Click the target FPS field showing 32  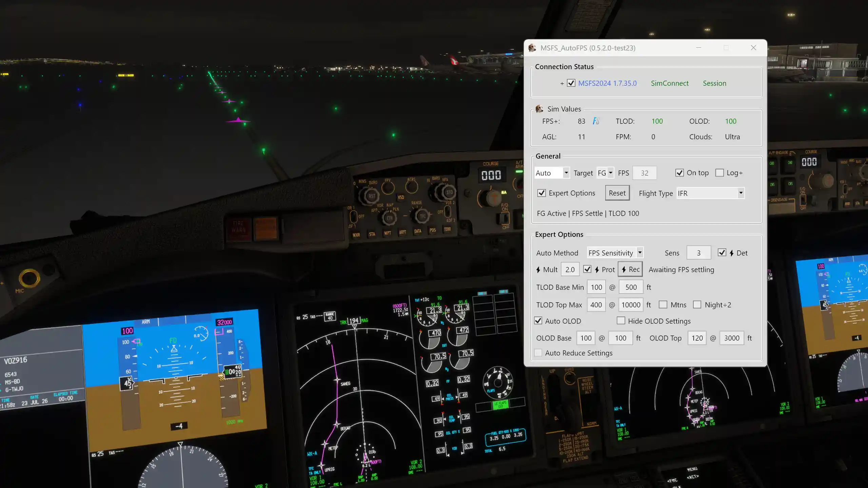[x=645, y=173]
